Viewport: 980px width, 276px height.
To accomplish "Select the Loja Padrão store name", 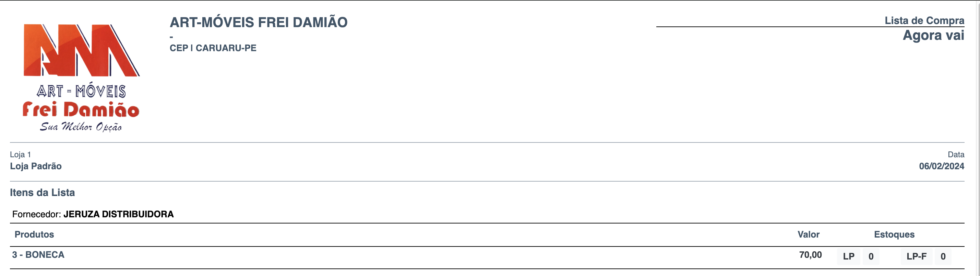I will click(x=36, y=166).
